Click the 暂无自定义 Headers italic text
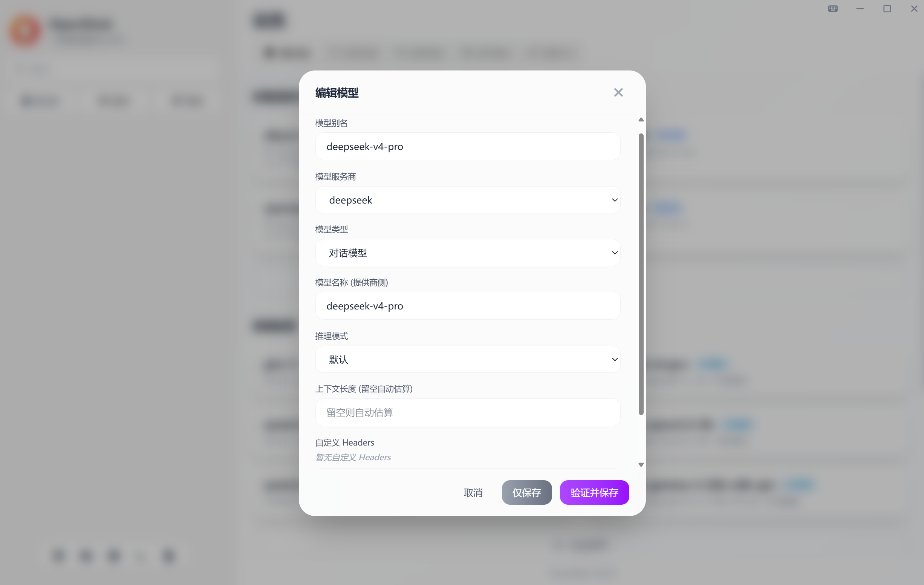This screenshot has width=924, height=585. point(353,457)
